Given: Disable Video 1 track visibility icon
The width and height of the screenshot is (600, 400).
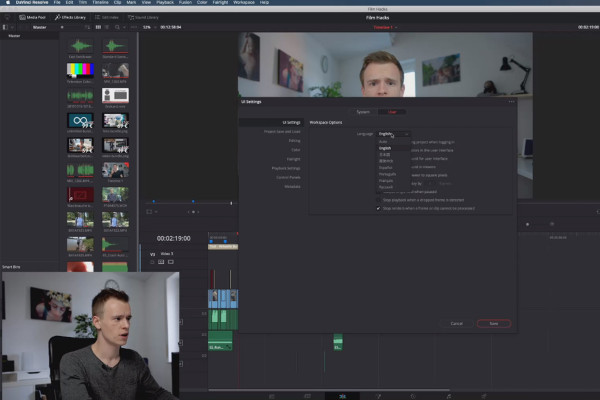Looking at the screenshot, I should pyautogui.click(x=171, y=262).
